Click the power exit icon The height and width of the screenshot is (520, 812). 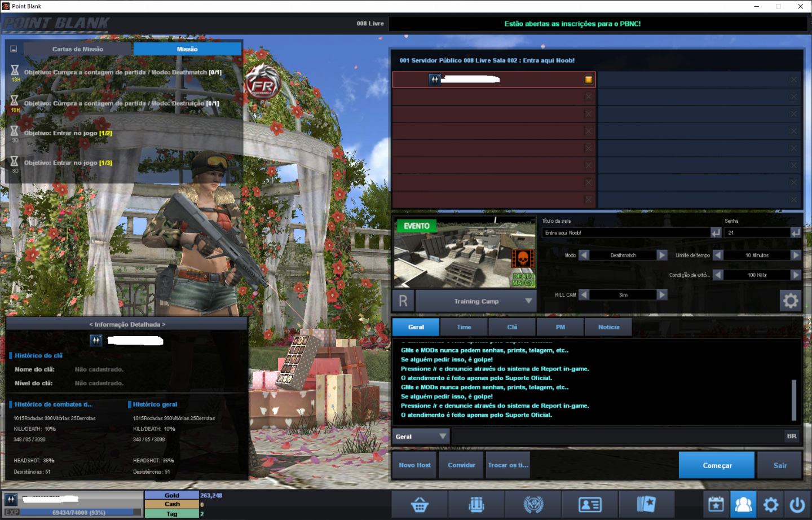[797, 504]
